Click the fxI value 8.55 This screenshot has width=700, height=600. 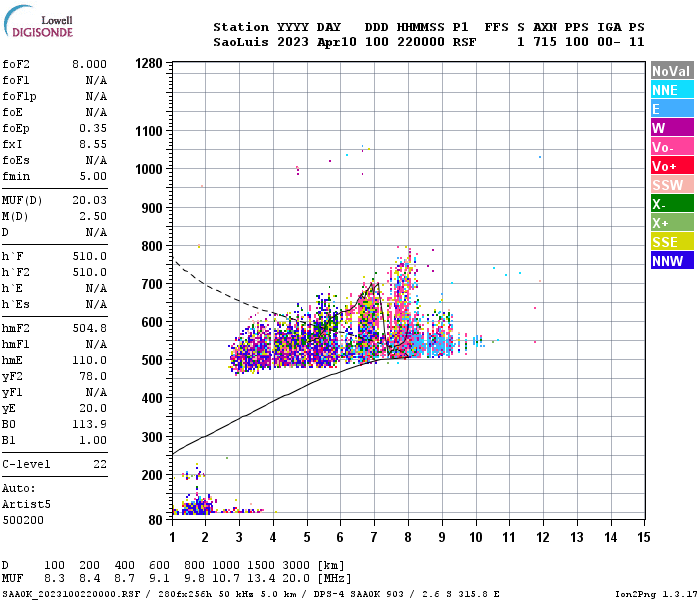pyautogui.click(x=93, y=144)
